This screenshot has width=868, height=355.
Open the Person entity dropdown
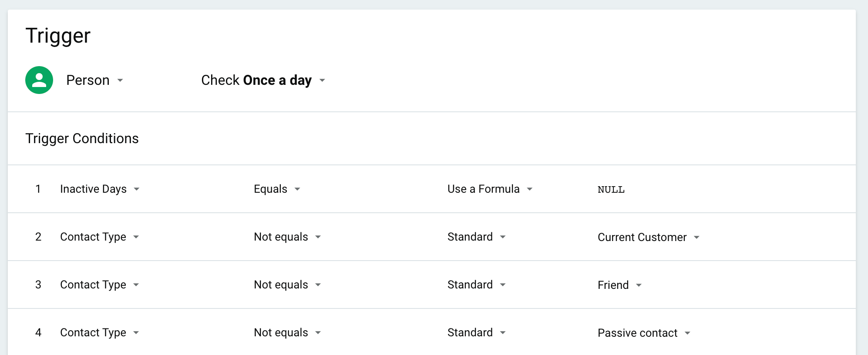pos(95,80)
